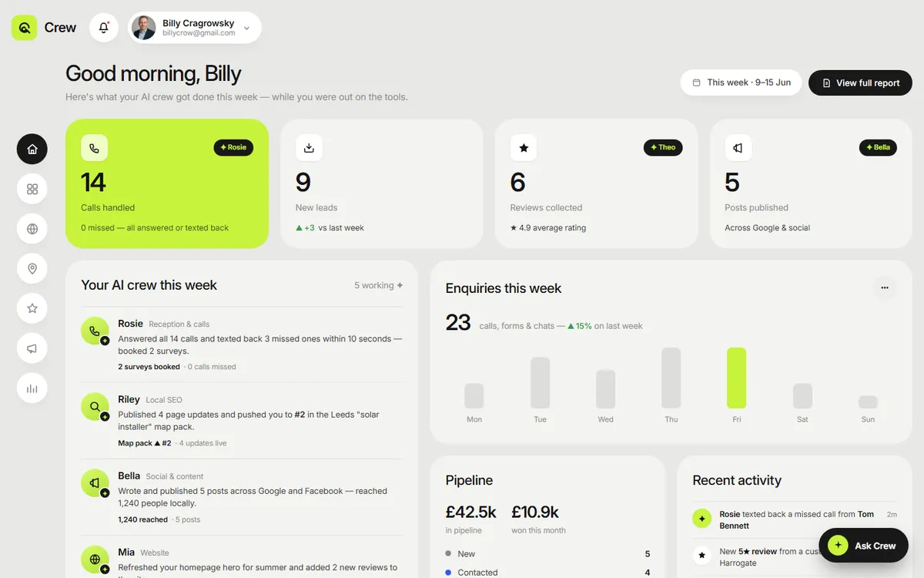Select the Friday bar in Enquiries chart
This screenshot has width=924, height=578.
pos(737,378)
